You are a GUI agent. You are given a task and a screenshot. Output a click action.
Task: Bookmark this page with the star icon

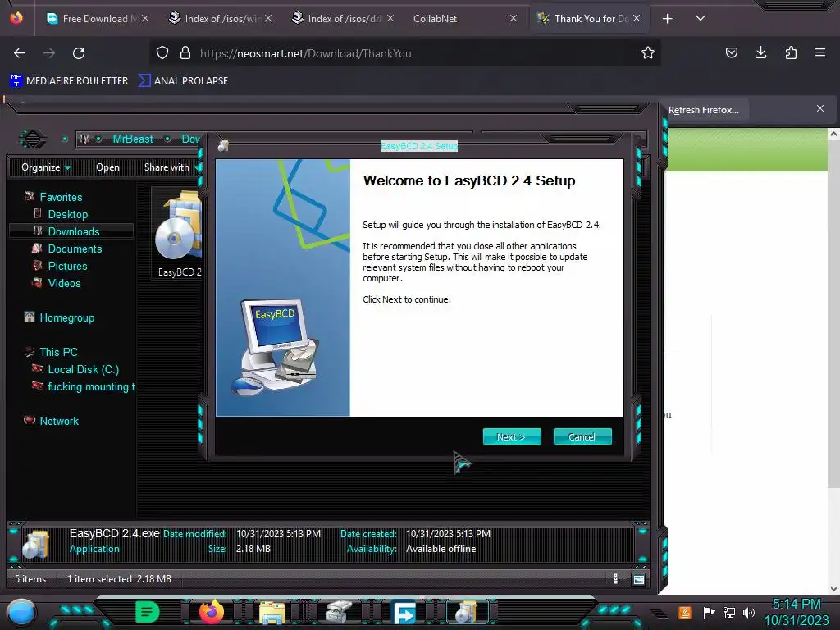point(648,52)
